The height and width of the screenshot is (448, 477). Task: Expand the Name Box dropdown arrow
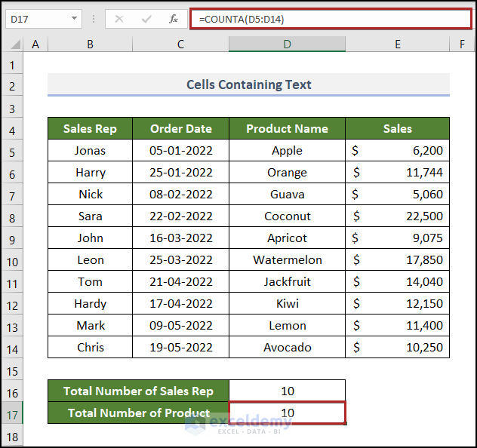click(x=74, y=19)
